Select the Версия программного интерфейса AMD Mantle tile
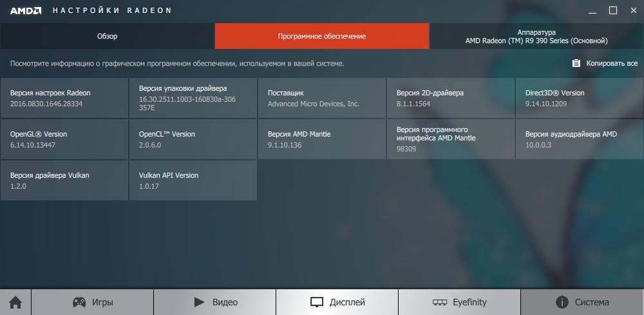Image resolution: width=644 pixels, height=315 pixels. [451, 139]
